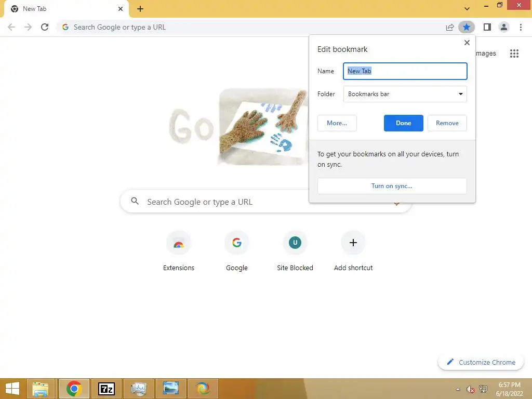Image resolution: width=532 pixels, height=399 pixels.
Task: Close the New Tab tab
Action: pos(121,9)
